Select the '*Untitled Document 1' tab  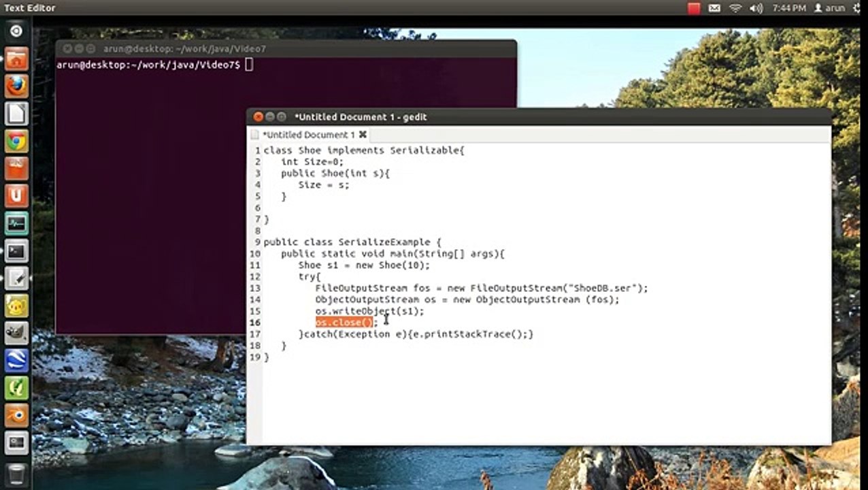click(308, 135)
